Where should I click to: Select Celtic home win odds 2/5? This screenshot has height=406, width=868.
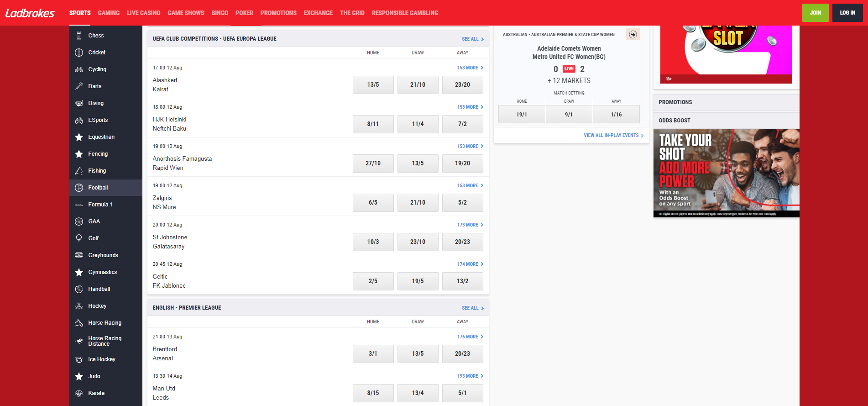click(373, 281)
